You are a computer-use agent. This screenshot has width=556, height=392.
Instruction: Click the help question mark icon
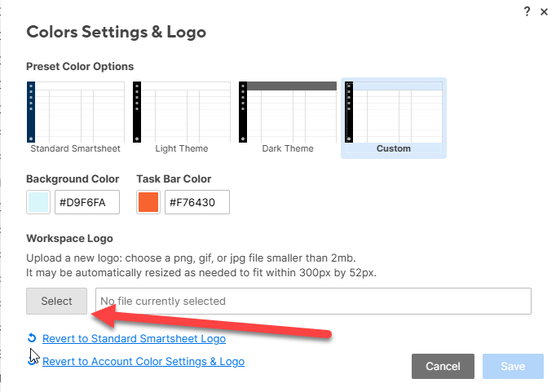[526, 11]
